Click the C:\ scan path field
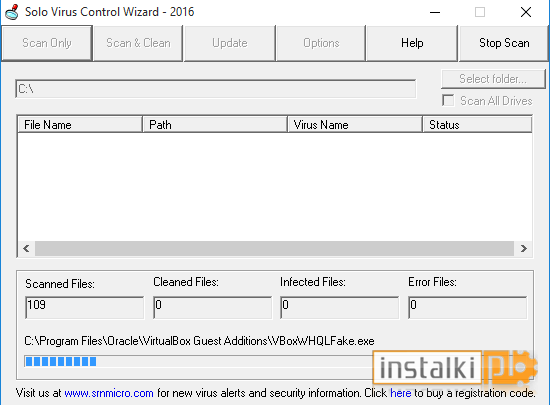The width and height of the screenshot is (550, 405). coord(216,89)
